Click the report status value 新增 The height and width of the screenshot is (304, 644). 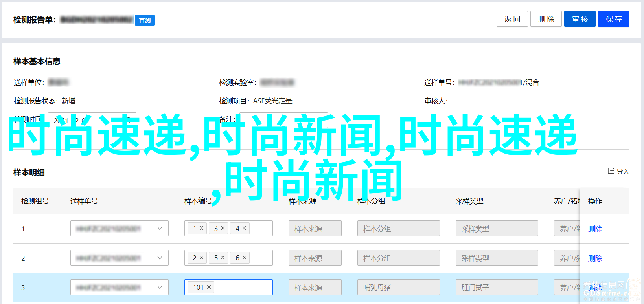coord(68,101)
